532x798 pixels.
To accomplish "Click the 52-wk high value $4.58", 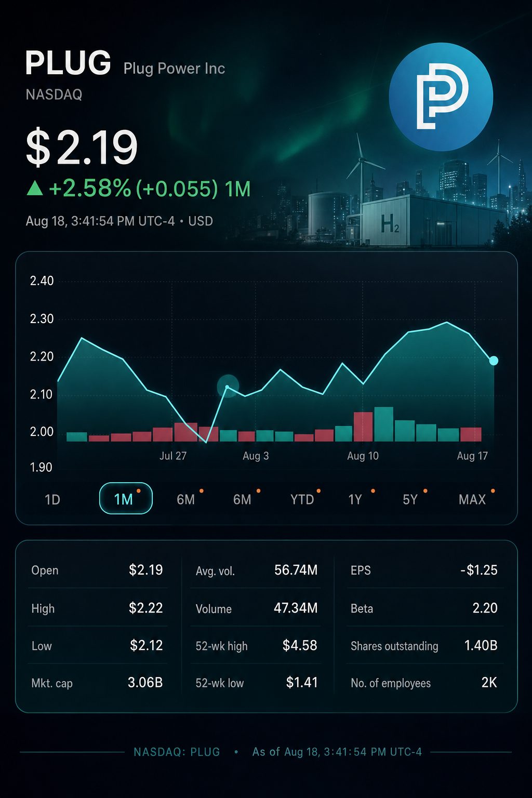I will (x=300, y=645).
